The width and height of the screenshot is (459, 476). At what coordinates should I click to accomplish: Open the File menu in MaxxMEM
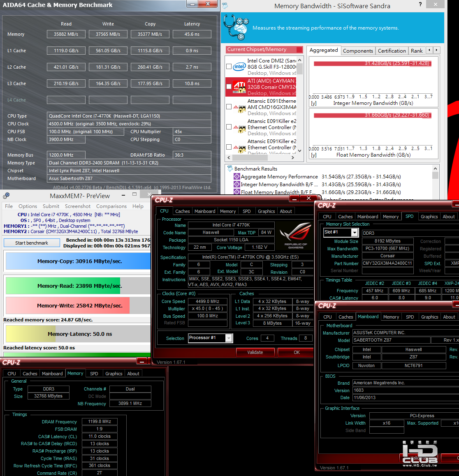point(9,206)
